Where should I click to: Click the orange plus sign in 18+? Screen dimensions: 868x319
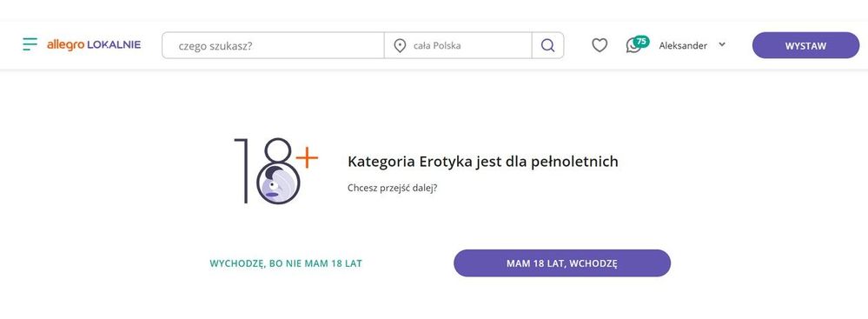307,159
